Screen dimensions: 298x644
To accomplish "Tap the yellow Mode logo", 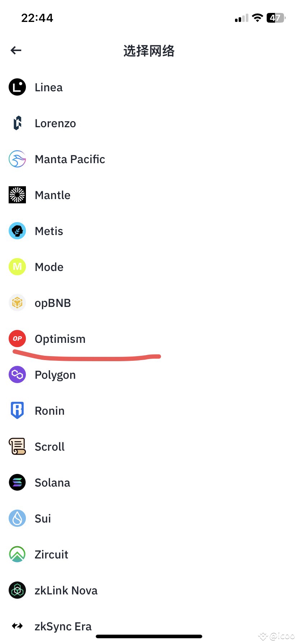I will pos(17,267).
